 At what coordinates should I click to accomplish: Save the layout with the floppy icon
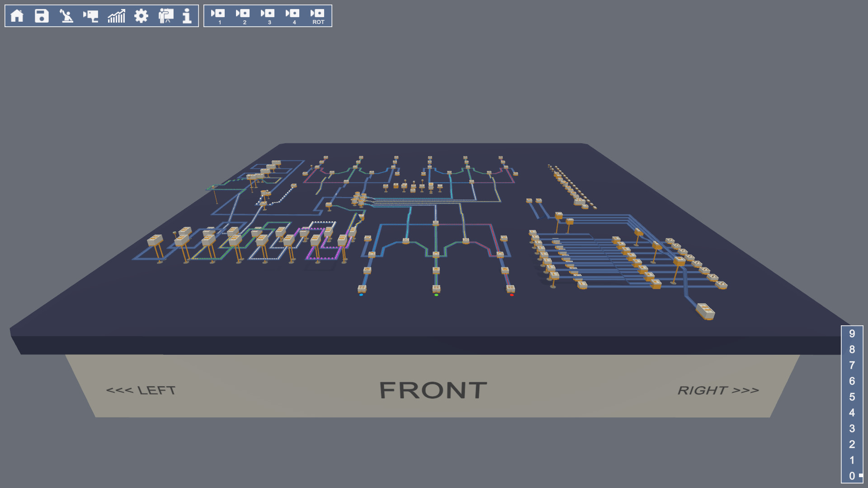tap(42, 16)
